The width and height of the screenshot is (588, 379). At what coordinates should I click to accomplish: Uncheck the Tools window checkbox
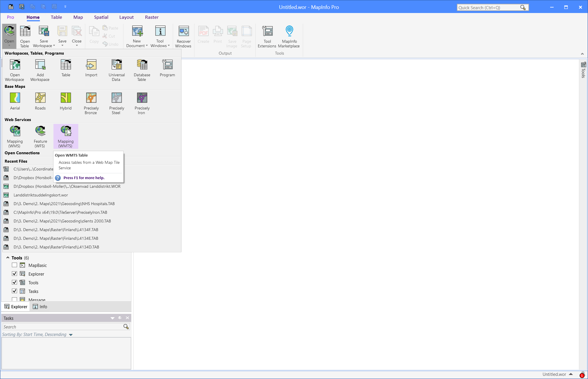point(14,282)
